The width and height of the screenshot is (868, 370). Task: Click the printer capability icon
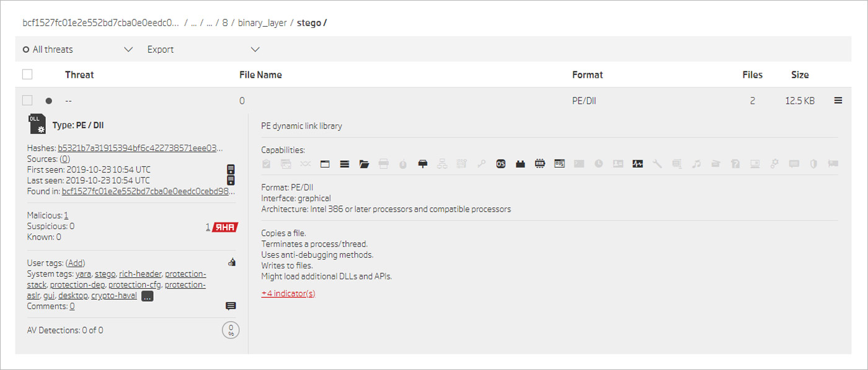tap(383, 164)
